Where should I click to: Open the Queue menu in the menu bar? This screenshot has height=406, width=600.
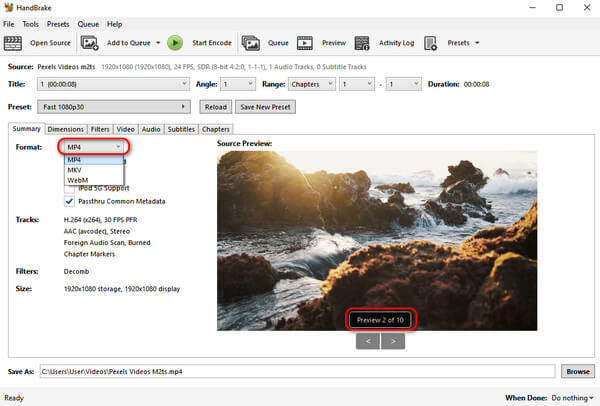coord(88,24)
